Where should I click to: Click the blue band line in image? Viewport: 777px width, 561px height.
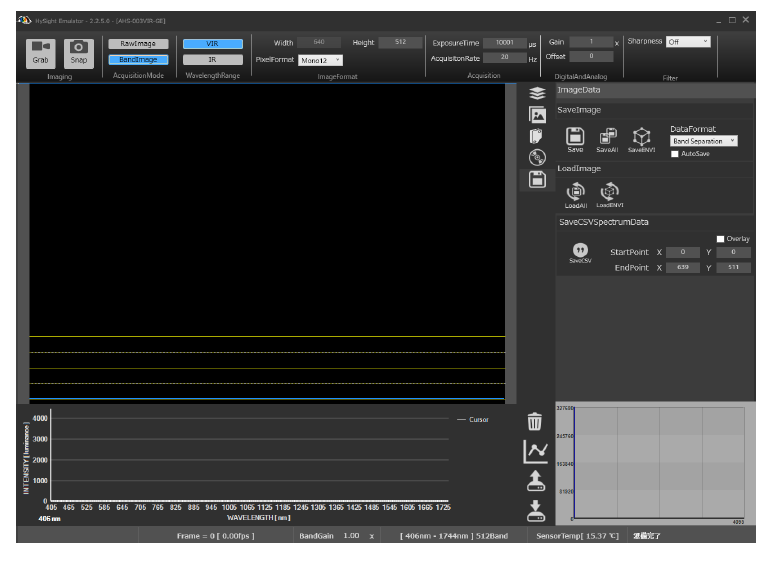click(267, 398)
